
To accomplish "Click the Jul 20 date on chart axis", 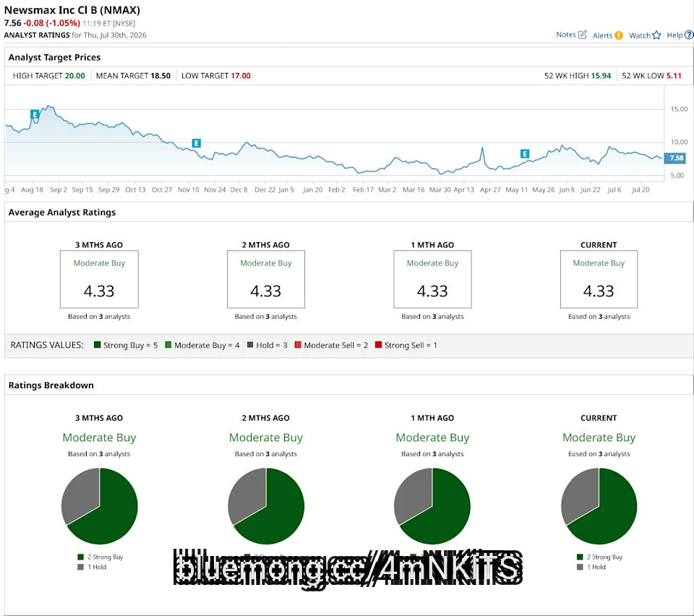I will (x=641, y=189).
